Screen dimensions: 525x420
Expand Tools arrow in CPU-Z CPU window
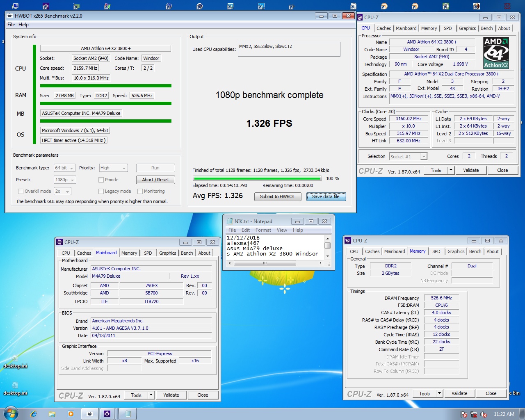point(451,170)
